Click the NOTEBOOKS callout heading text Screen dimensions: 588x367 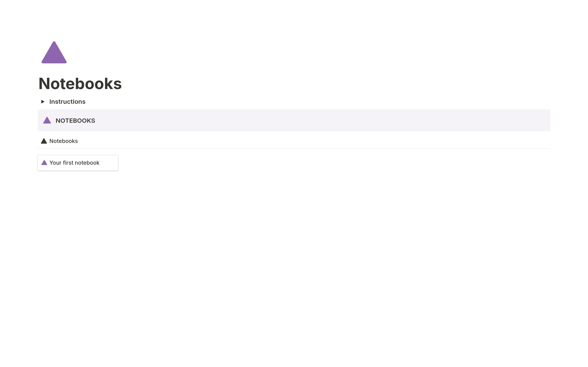75,121
